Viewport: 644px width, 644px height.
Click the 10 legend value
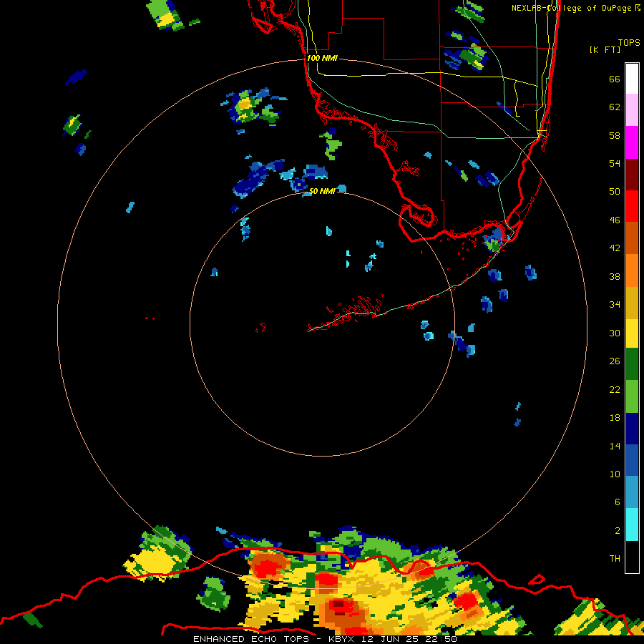tap(615, 474)
